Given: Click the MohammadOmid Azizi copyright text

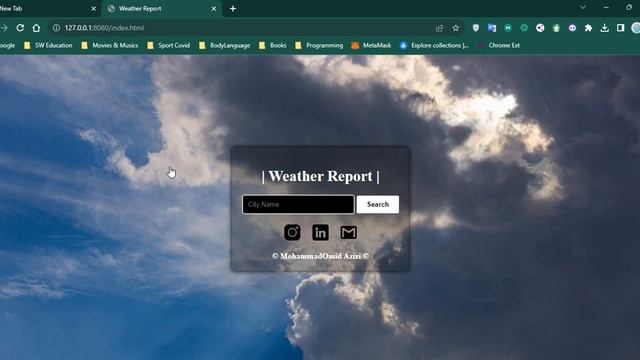Looking at the screenshot, I should pos(320,256).
